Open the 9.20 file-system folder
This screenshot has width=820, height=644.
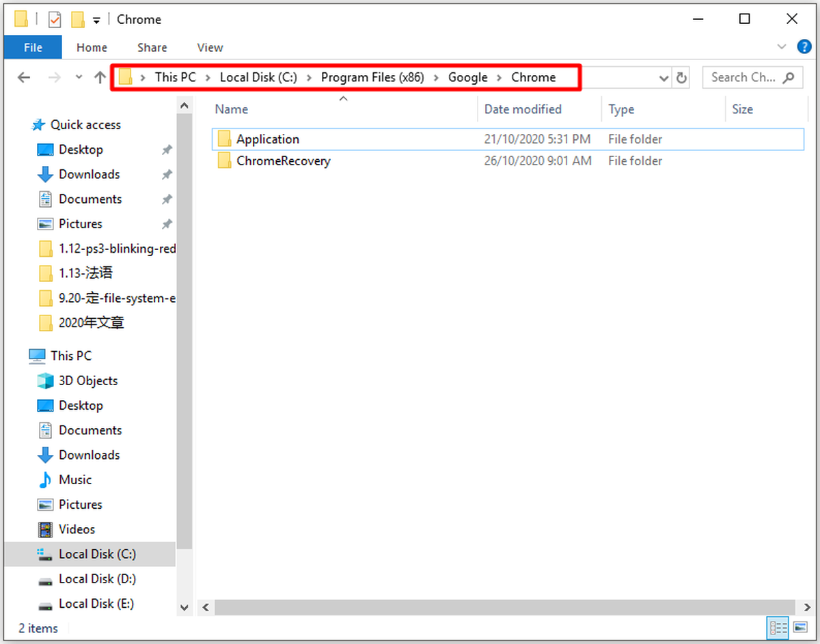coord(107,298)
